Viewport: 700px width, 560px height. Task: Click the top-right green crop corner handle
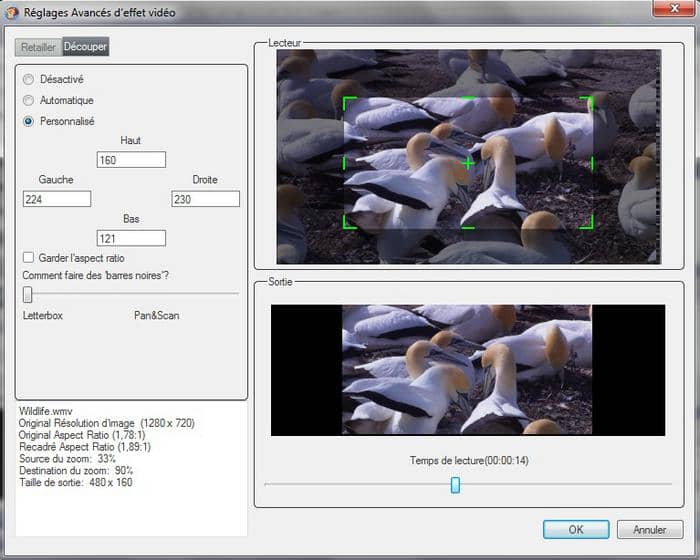[x=587, y=104]
